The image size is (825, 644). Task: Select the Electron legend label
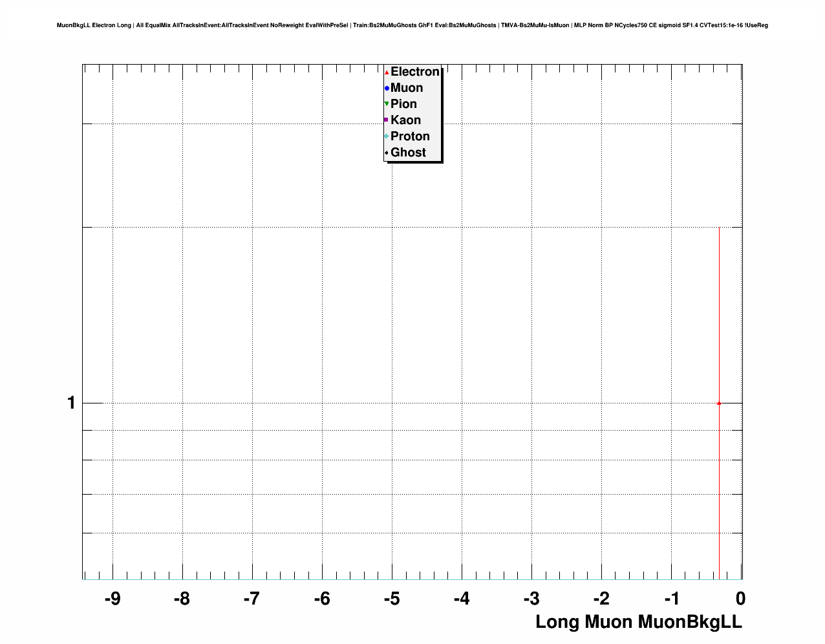pos(415,72)
